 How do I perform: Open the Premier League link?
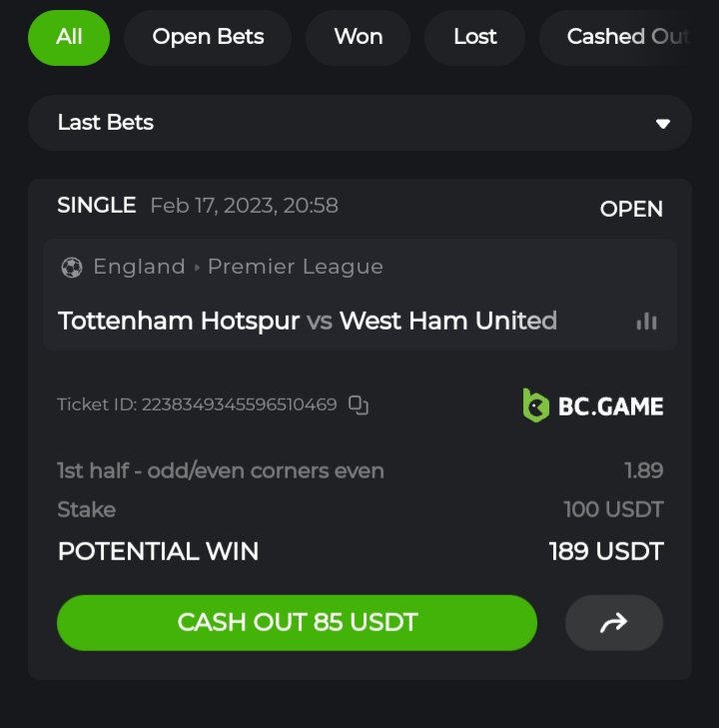296,267
